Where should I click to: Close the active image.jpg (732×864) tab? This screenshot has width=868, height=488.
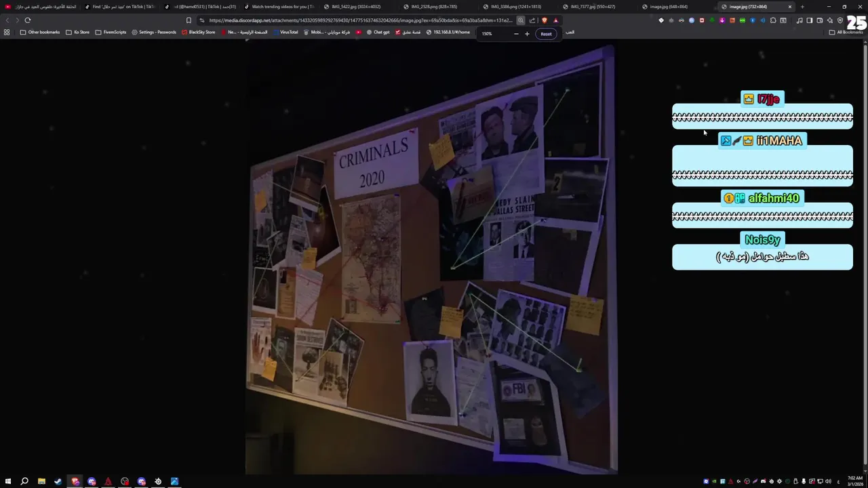coord(789,7)
